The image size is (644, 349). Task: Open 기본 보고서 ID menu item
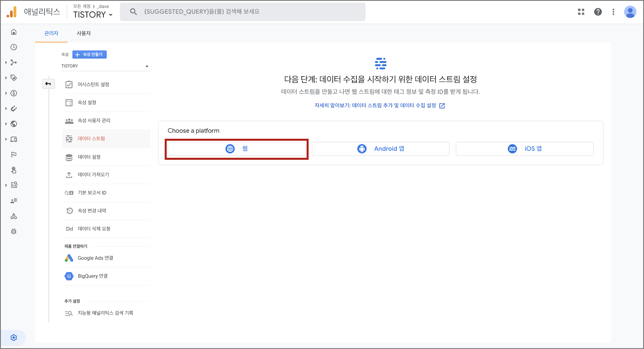coord(106,193)
